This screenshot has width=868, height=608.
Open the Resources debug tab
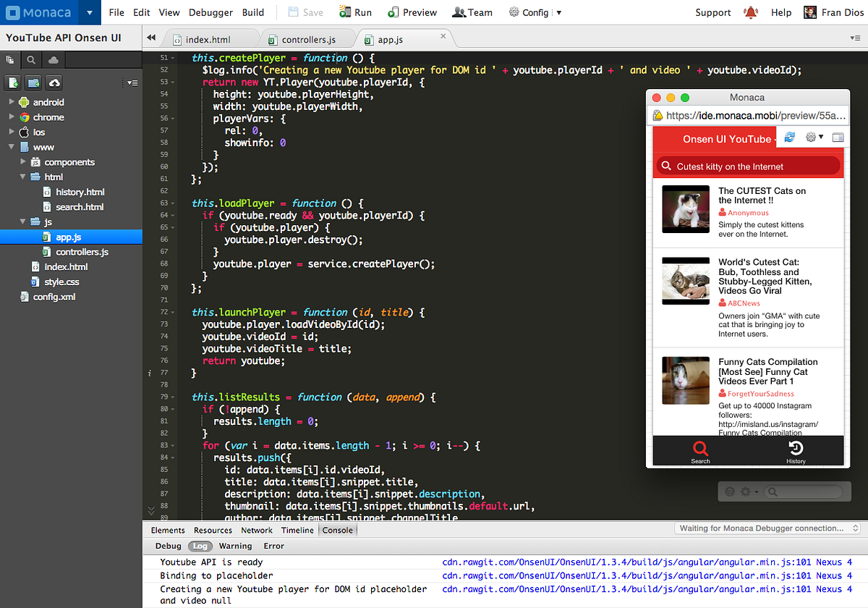(x=213, y=530)
